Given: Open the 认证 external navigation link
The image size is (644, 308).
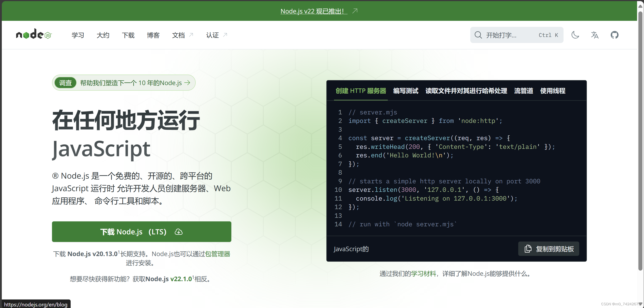Looking at the screenshot, I should pos(217,35).
